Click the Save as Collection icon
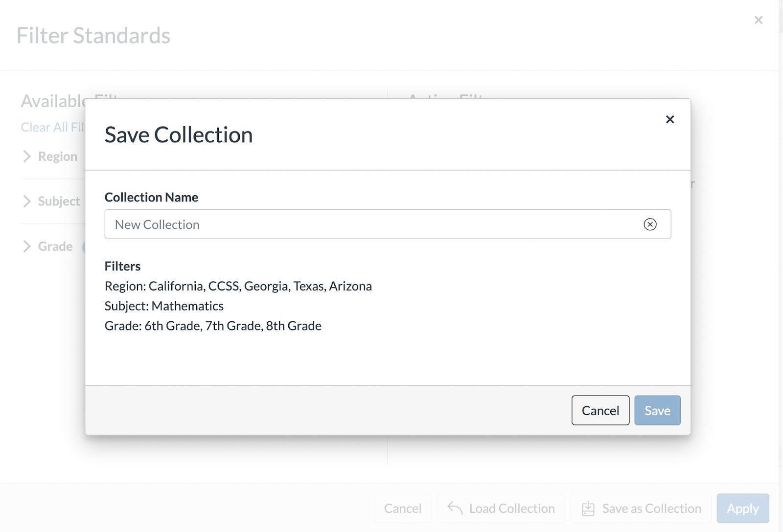Viewport: 783px width, 532px height. point(588,509)
